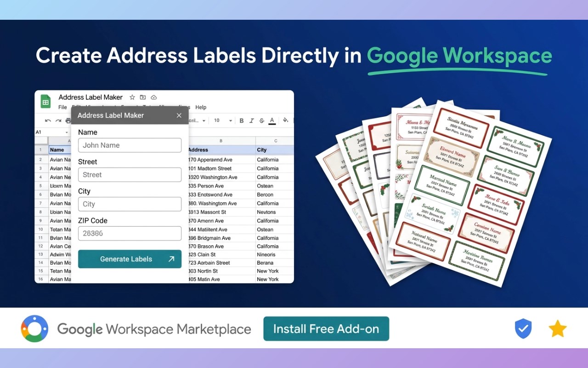The height and width of the screenshot is (368, 588).
Task: Click the green Google Sheets logo
Action: coord(45,102)
